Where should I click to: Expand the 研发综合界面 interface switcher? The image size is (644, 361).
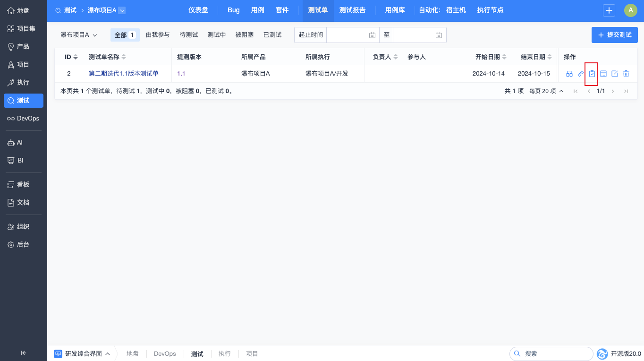tap(83, 353)
